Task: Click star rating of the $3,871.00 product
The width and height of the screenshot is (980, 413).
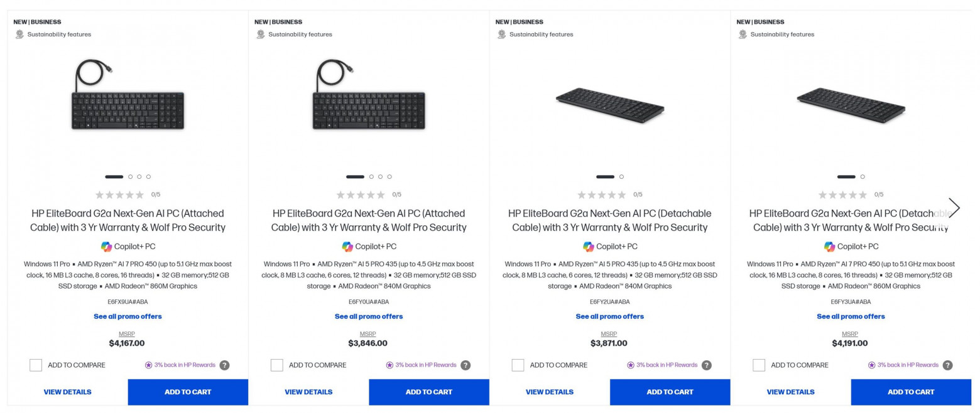Action: coord(602,195)
